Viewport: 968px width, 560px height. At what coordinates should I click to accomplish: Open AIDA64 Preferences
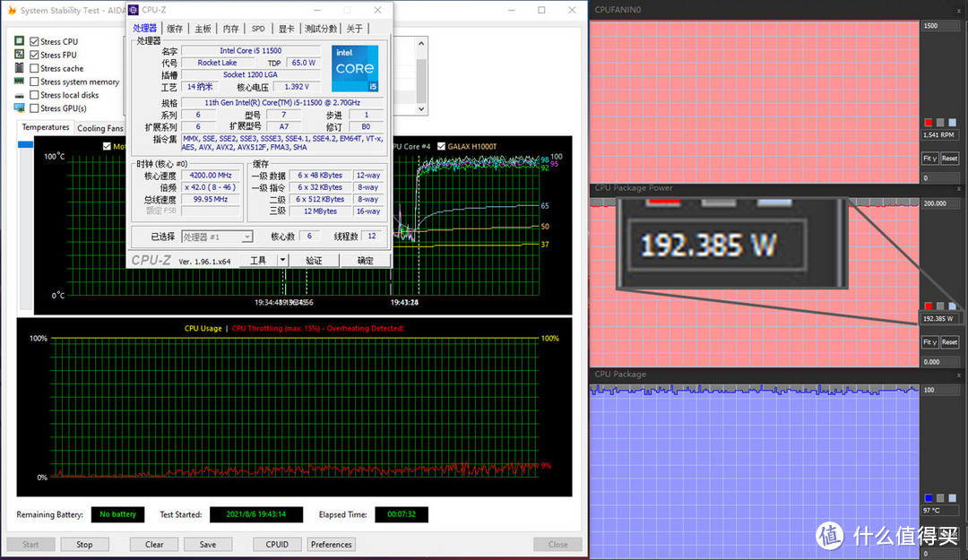coord(332,545)
